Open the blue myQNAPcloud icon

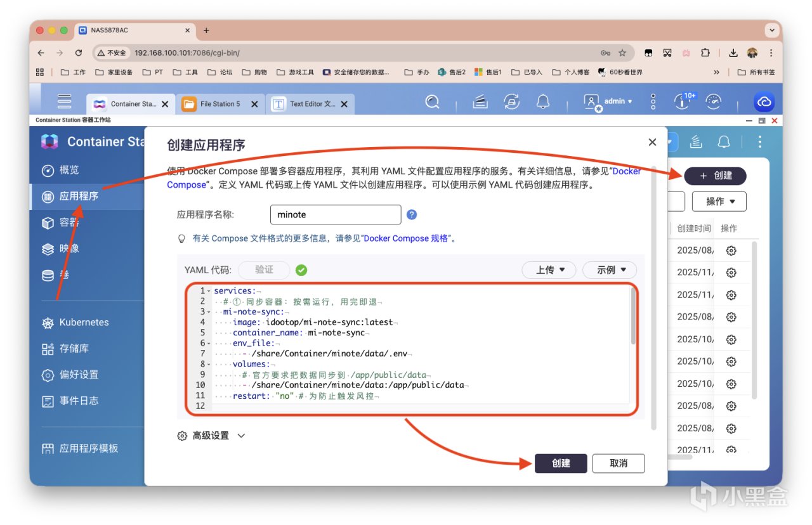[764, 102]
